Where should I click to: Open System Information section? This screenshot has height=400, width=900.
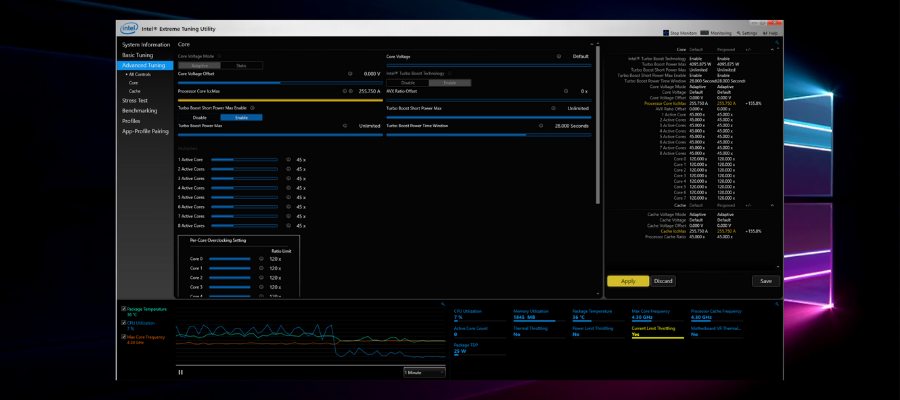(146, 45)
